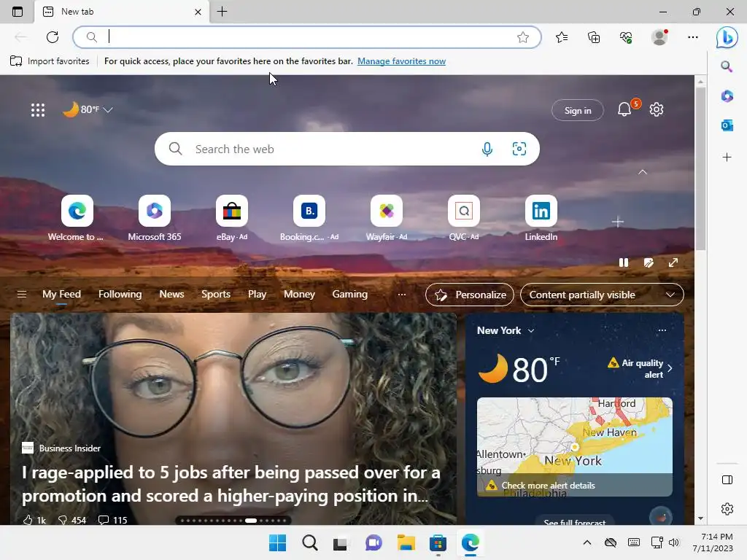
Task: Open the Microsoft 365 quick link
Action: point(155,218)
